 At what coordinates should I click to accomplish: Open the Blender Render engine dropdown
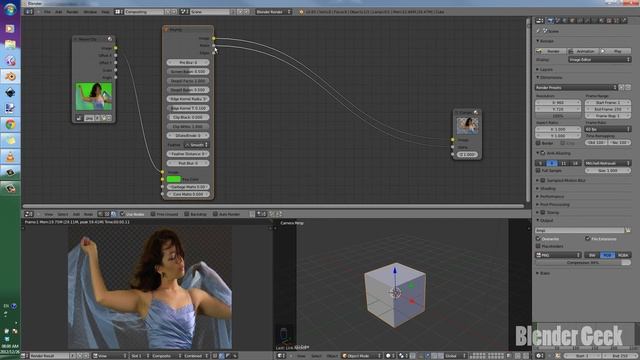[273, 12]
